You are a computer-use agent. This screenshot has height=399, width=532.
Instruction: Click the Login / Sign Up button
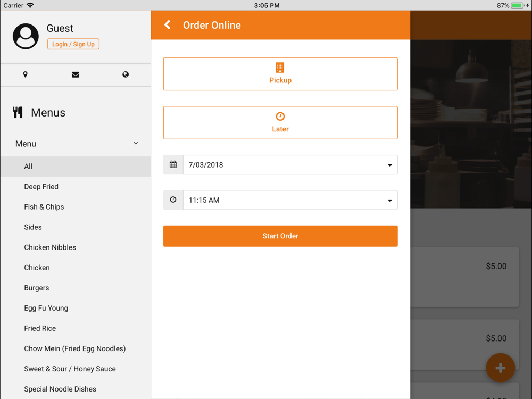73,44
